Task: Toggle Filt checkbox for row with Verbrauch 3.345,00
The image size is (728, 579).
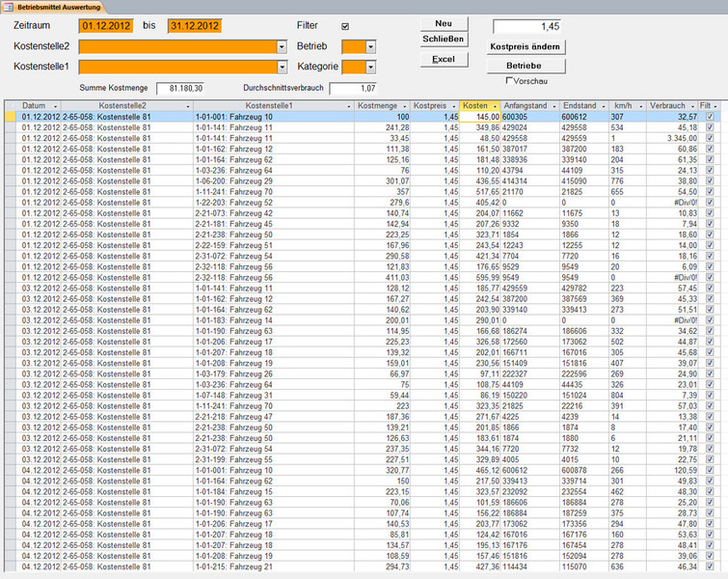Action: pos(710,138)
